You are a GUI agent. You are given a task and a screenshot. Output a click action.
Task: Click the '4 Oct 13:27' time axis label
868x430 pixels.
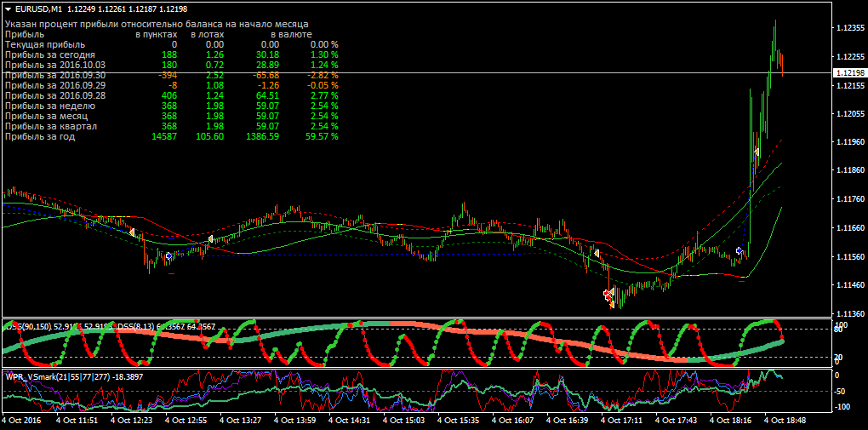point(241,420)
